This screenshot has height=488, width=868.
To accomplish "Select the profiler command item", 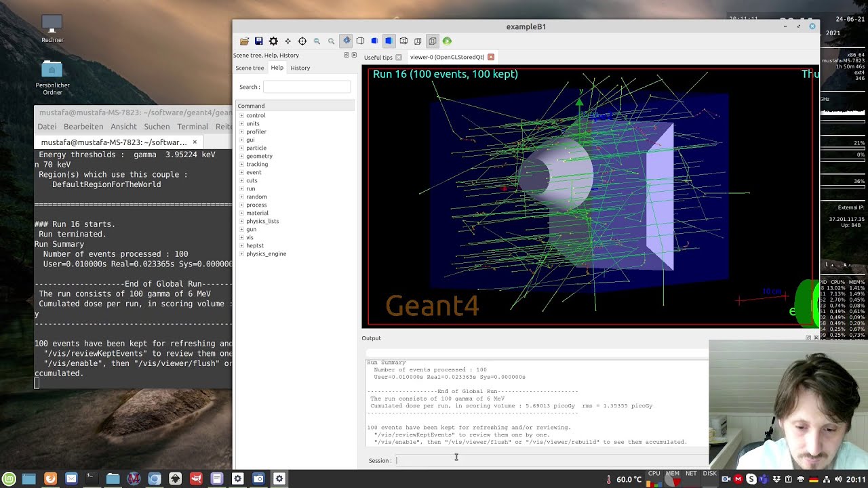I will point(256,131).
